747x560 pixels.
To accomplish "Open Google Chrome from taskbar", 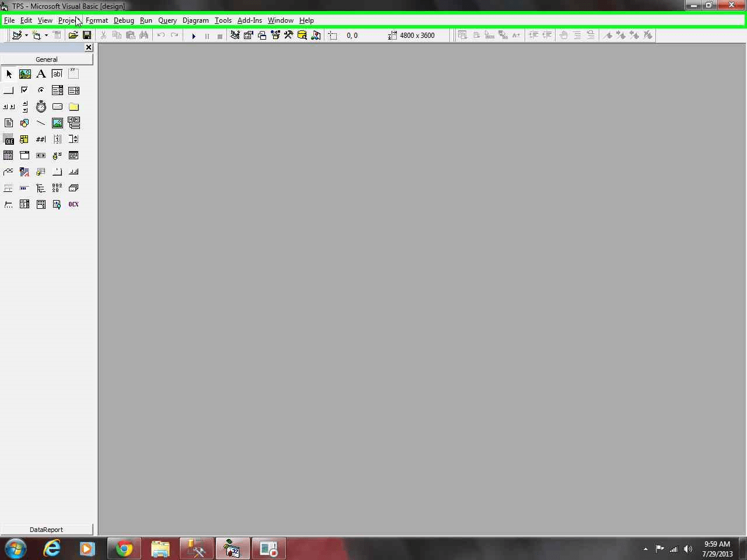I will pos(124,549).
